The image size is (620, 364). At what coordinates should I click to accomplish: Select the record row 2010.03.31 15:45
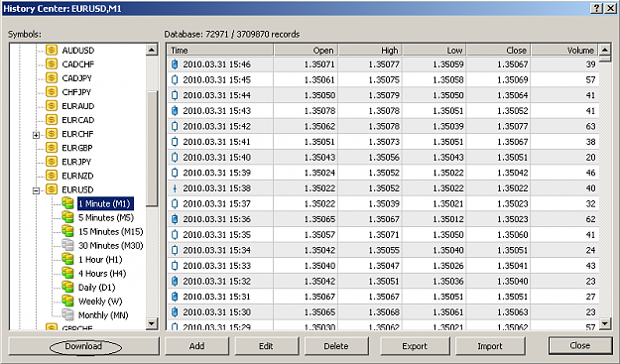pyautogui.click(x=383, y=79)
